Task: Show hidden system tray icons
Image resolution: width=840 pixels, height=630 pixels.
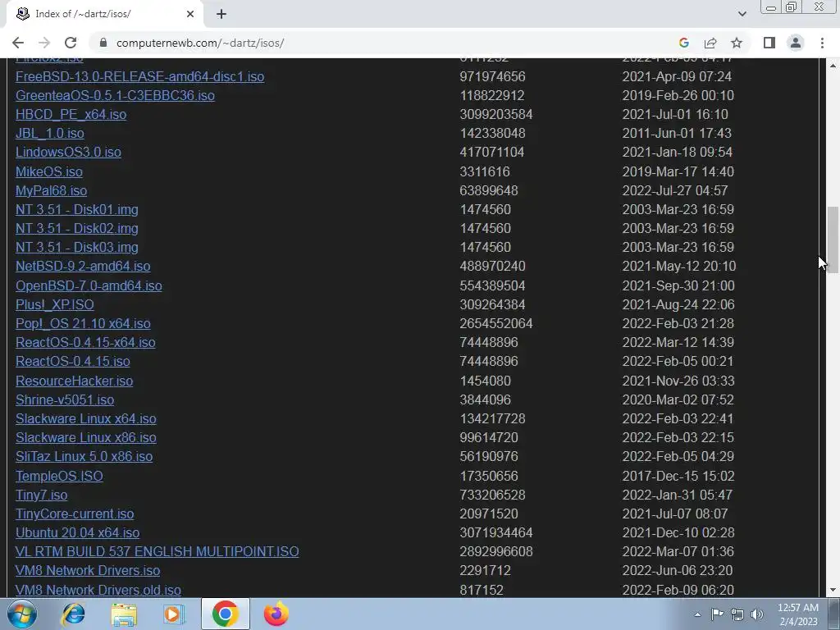Action: coord(697,614)
